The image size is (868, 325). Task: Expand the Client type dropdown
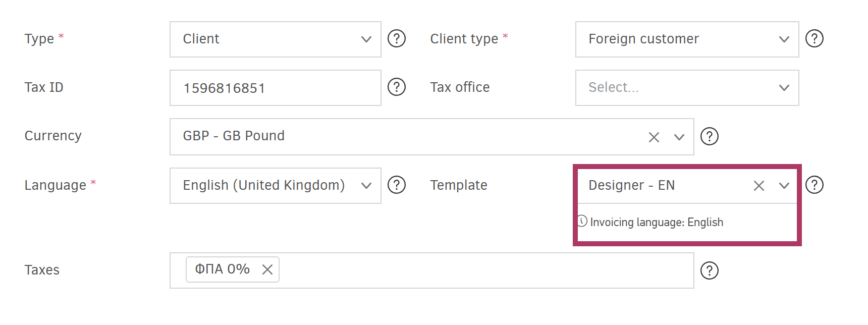tap(784, 39)
